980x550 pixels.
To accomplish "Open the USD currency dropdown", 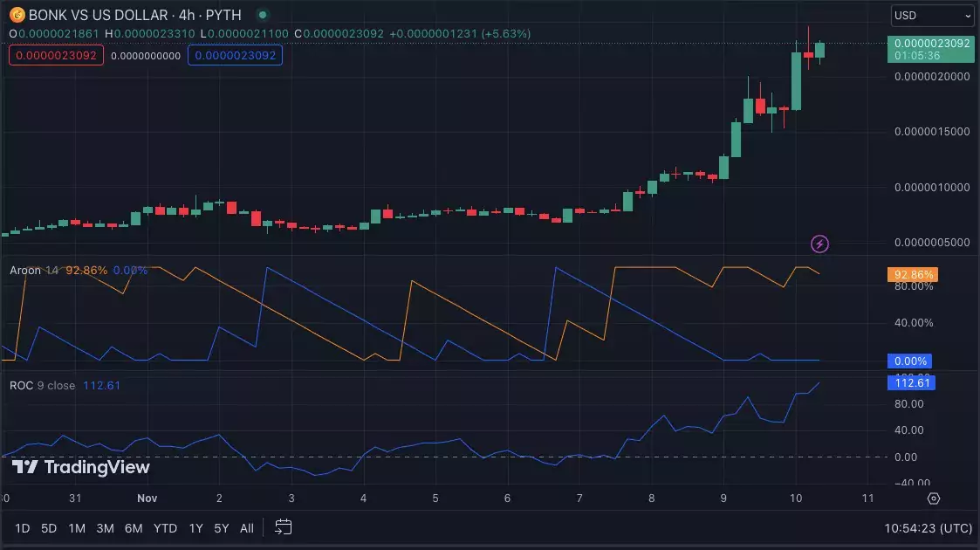I will click(x=932, y=16).
